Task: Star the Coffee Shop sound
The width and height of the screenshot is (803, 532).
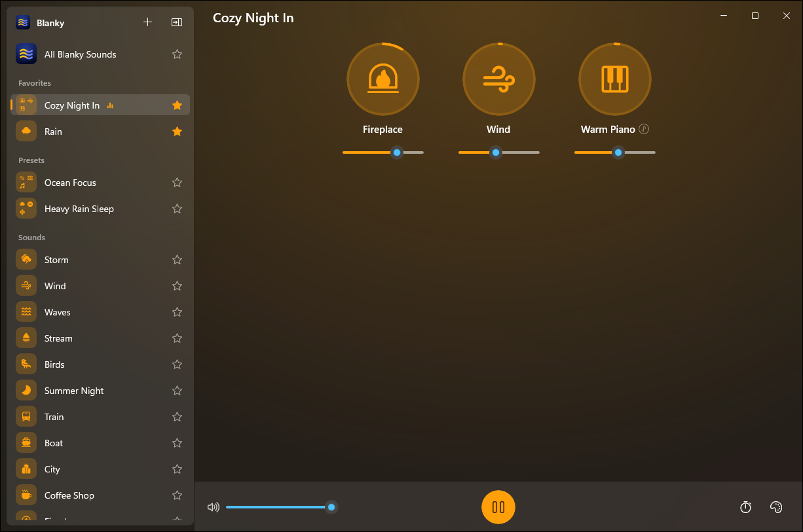Action: 177,495
